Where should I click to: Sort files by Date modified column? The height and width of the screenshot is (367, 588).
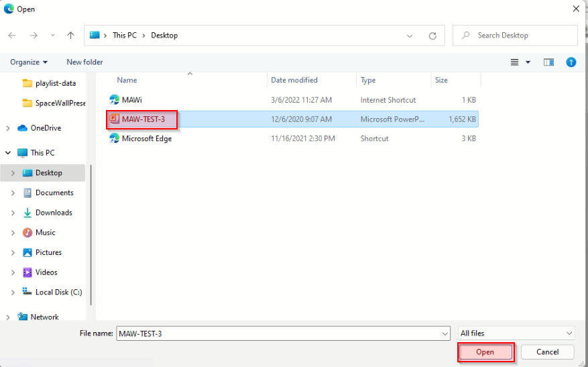click(x=294, y=80)
